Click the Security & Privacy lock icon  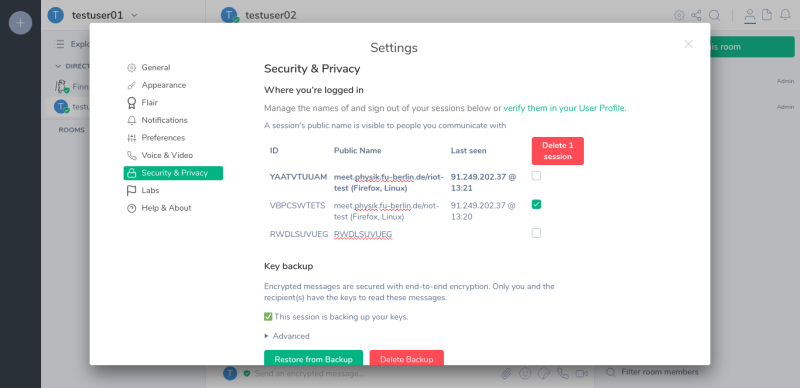point(132,173)
